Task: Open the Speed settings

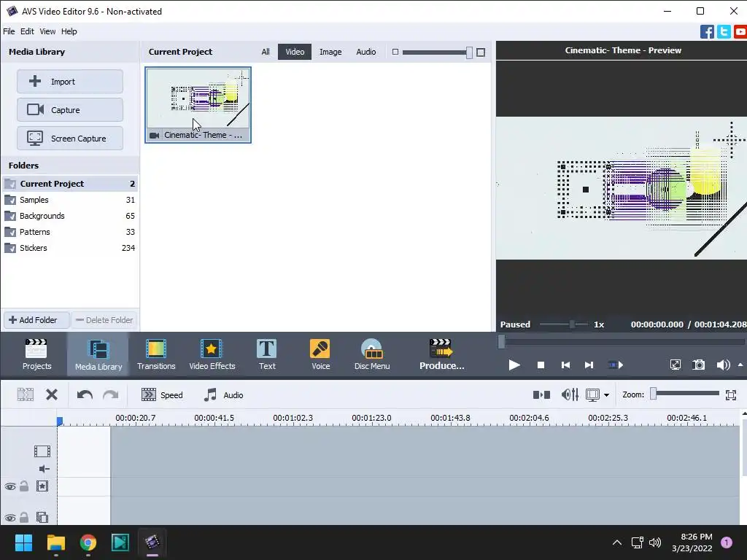Action: (162, 394)
